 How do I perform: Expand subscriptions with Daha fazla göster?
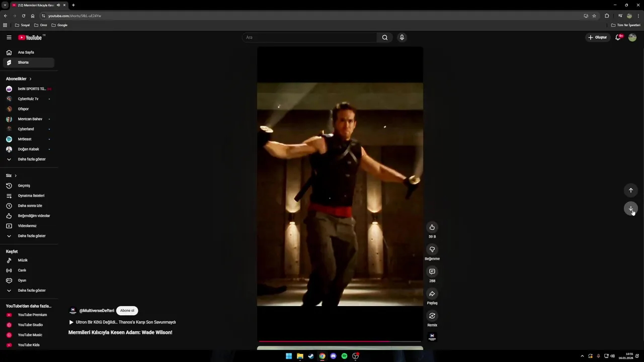28,159
